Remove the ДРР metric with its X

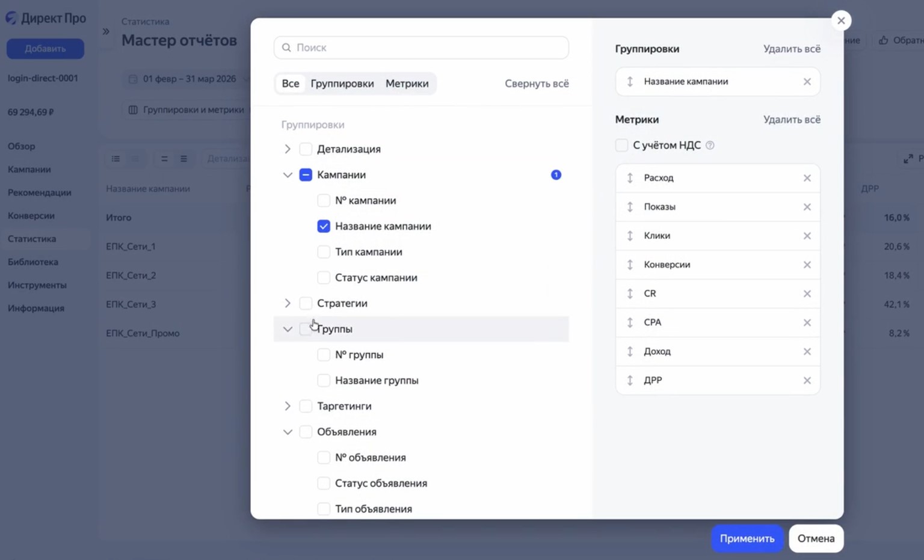pyautogui.click(x=807, y=380)
